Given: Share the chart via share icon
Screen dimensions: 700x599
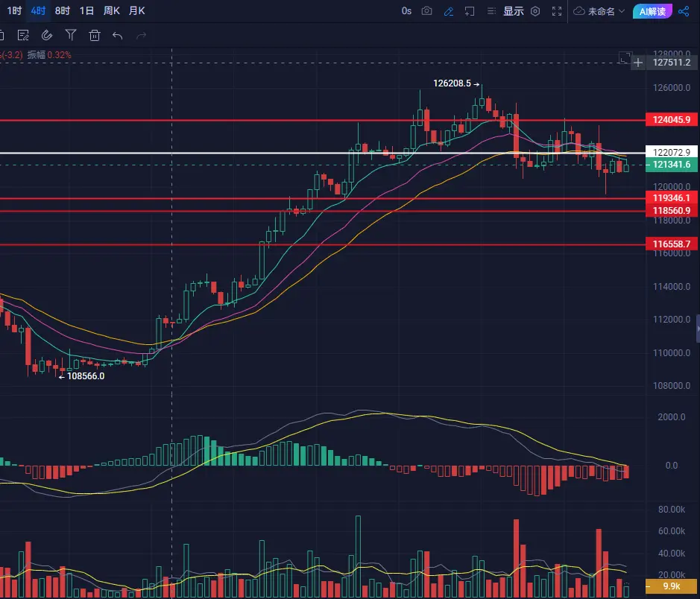Looking at the screenshot, I should click(684, 11).
